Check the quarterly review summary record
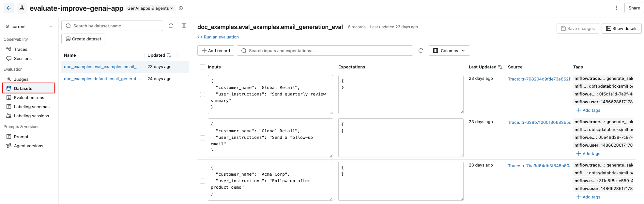644x204 pixels. click(203, 95)
